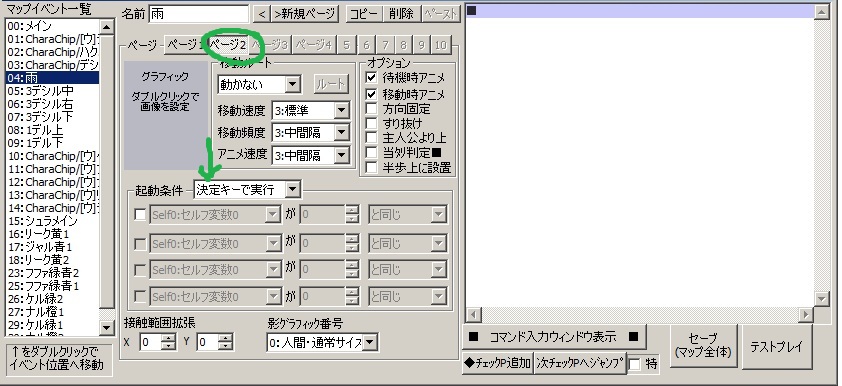Viewport: 842px width, 386px height.
Task: Click the 削除 button
Action: tap(402, 14)
